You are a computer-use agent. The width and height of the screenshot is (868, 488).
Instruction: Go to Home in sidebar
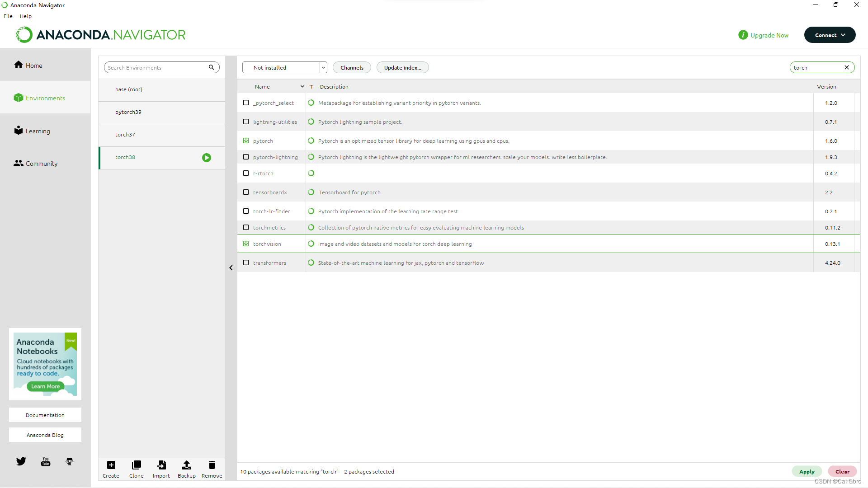28,65
